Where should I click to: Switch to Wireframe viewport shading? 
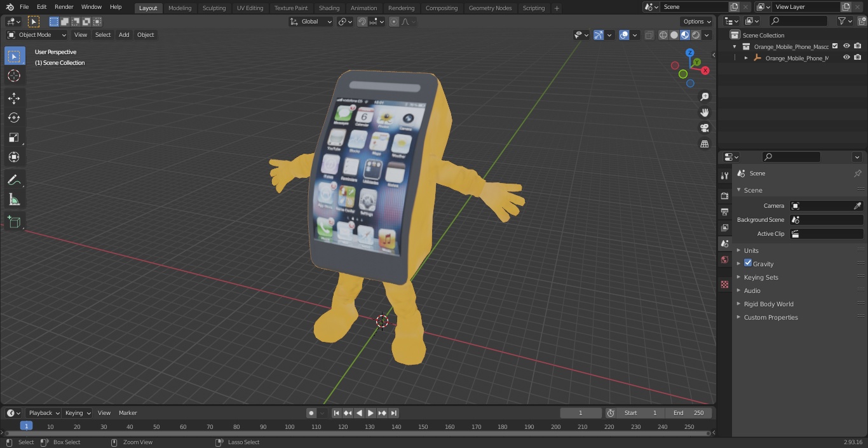[x=663, y=35]
